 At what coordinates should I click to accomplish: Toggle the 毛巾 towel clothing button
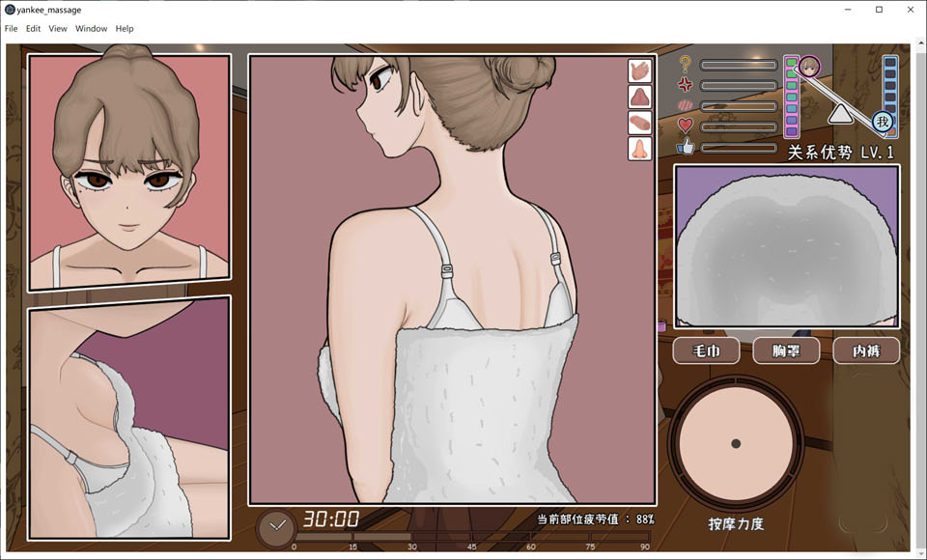[706, 350]
